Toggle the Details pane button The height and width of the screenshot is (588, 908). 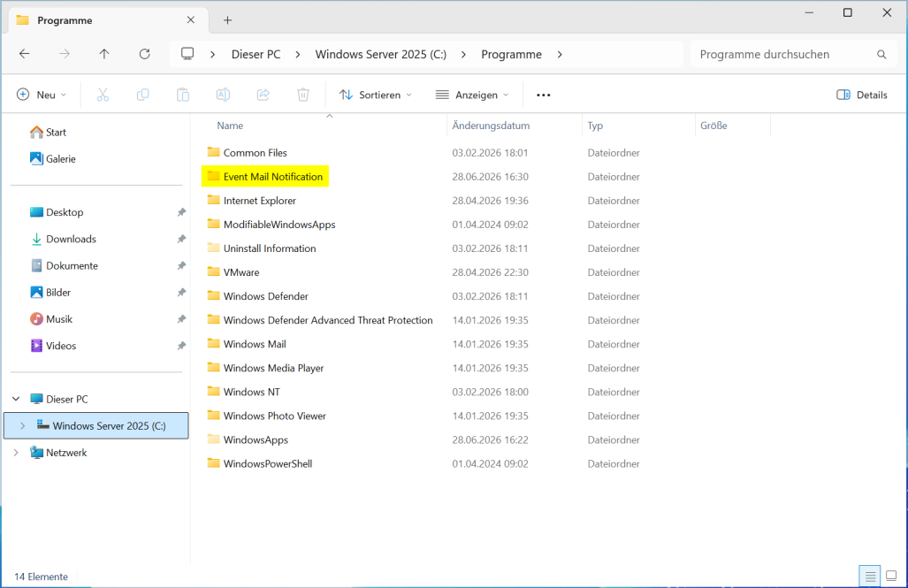(x=862, y=95)
